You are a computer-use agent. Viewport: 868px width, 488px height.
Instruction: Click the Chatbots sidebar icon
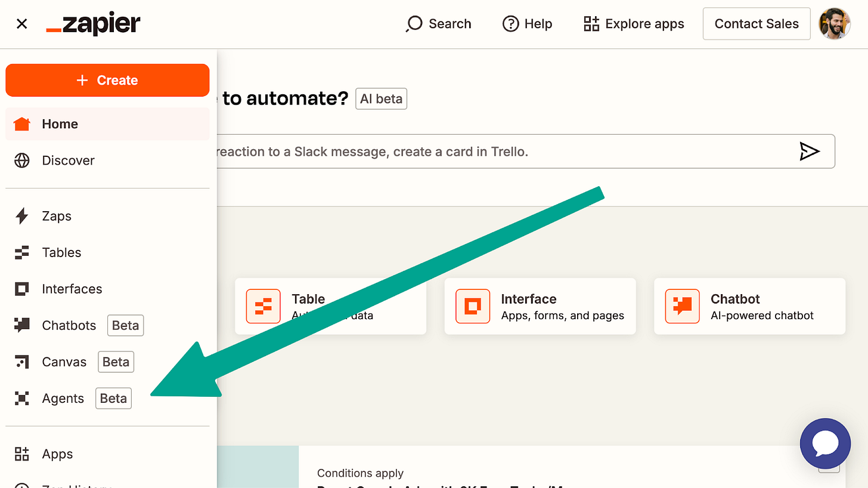click(22, 325)
